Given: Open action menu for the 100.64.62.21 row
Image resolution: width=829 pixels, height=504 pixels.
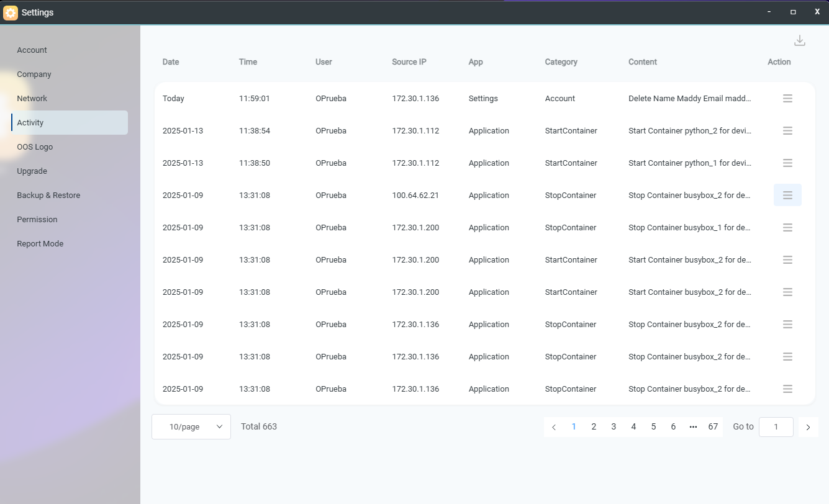Looking at the screenshot, I should tap(787, 195).
